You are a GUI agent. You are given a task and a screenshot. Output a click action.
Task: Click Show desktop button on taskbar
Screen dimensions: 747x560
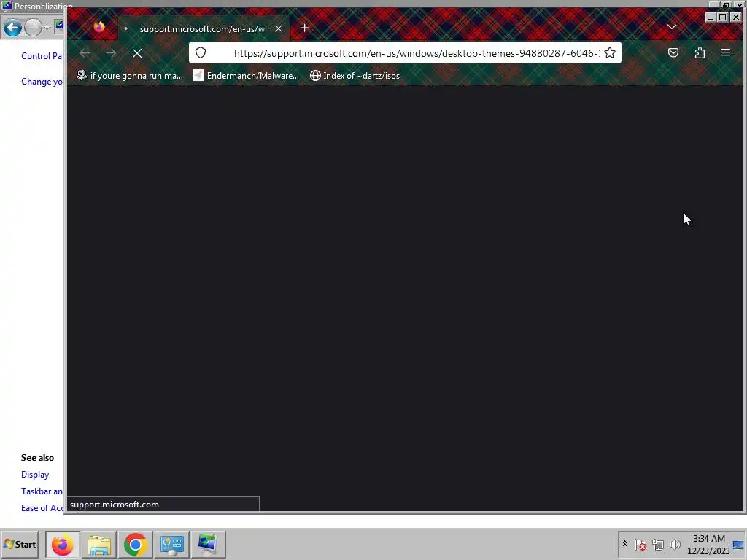click(739, 544)
